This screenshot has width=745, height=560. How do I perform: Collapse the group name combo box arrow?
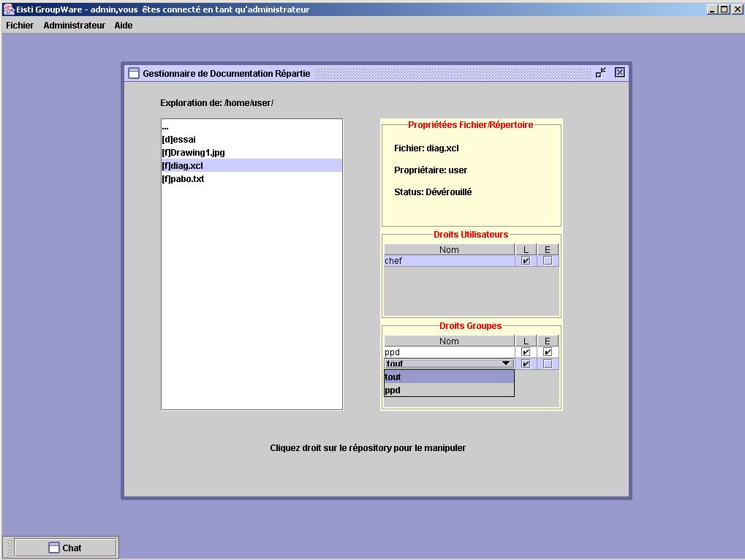505,363
